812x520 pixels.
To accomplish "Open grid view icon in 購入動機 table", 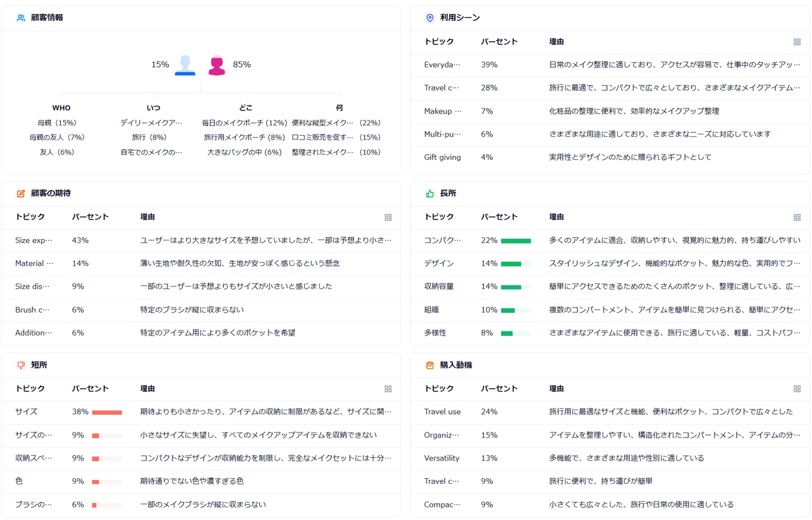I will point(797,389).
